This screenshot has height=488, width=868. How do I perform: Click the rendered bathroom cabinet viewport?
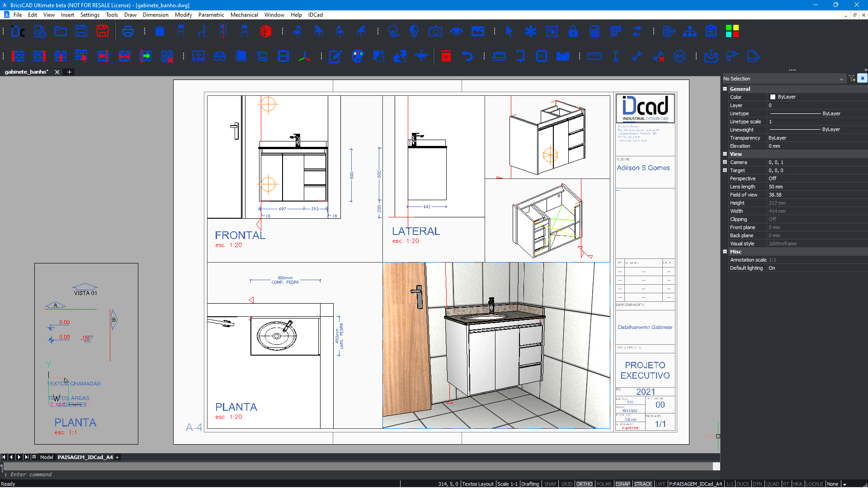click(x=496, y=345)
